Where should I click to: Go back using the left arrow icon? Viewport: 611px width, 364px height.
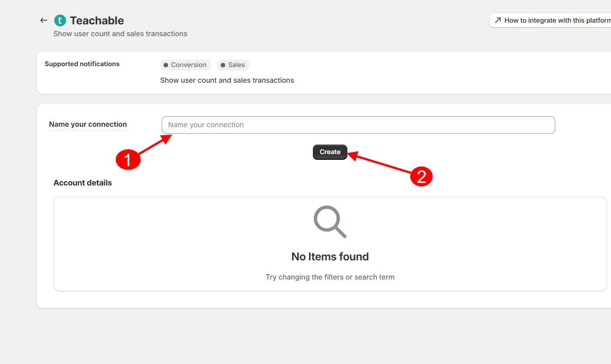coord(44,20)
